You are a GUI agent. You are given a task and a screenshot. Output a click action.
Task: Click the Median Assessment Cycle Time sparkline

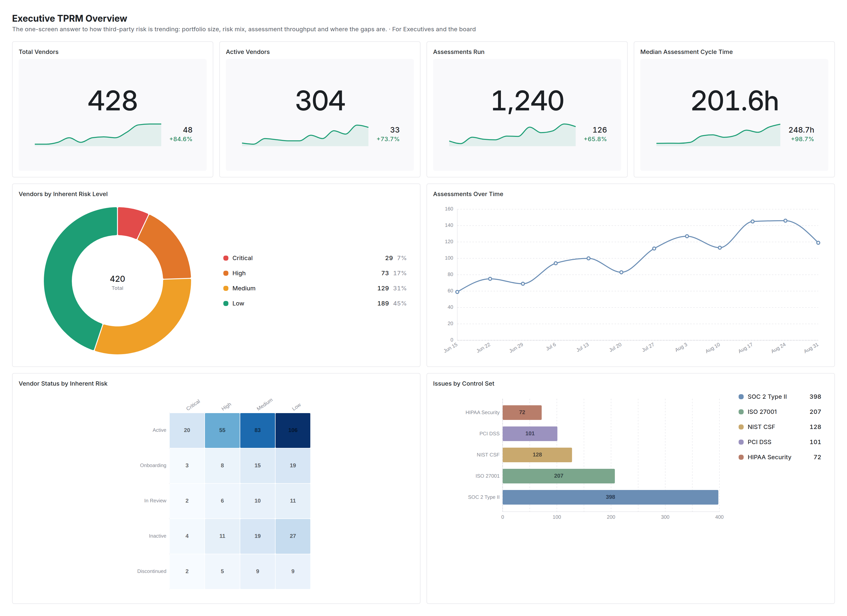tap(718, 135)
